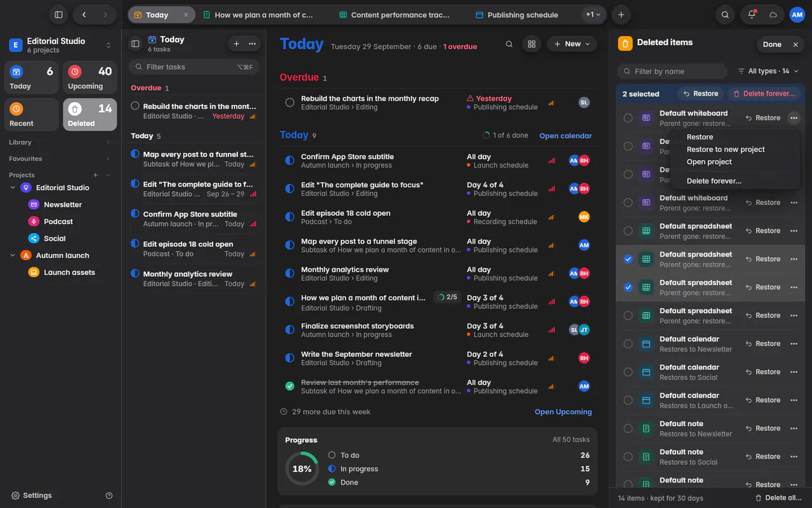Open the +1 more tabs dropdown
The height and width of the screenshot is (508, 812).
click(593, 15)
